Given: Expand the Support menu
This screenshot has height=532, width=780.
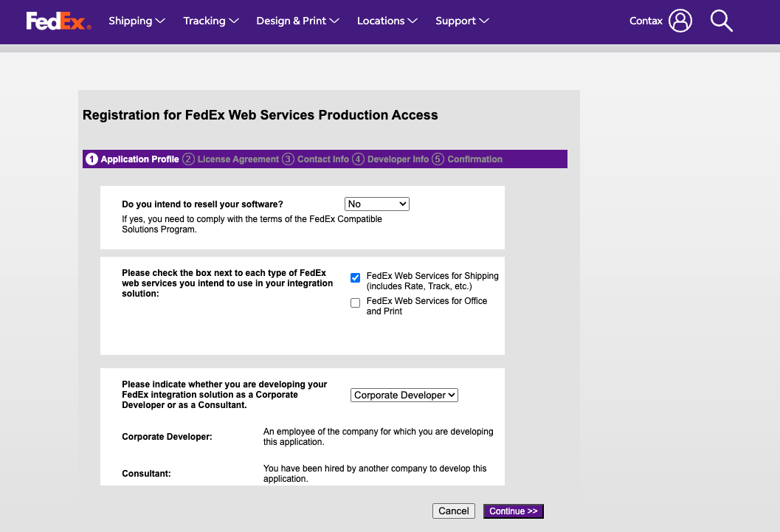Looking at the screenshot, I should [462, 21].
